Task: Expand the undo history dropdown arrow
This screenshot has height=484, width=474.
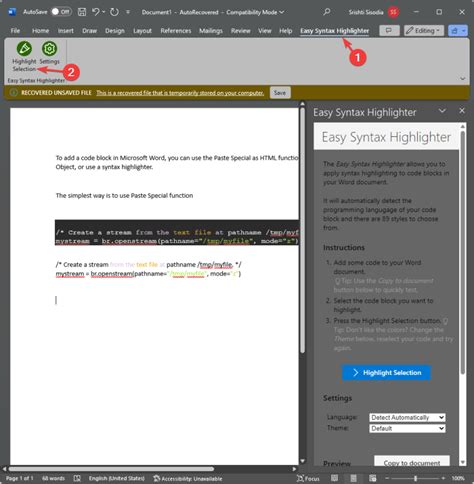Action: 104,12
